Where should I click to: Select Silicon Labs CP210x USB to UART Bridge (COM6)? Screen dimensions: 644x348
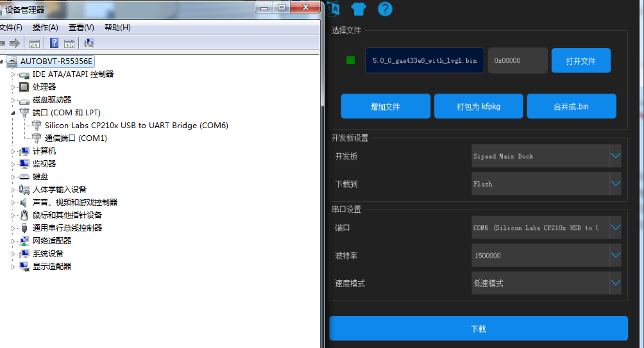coord(137,125)
